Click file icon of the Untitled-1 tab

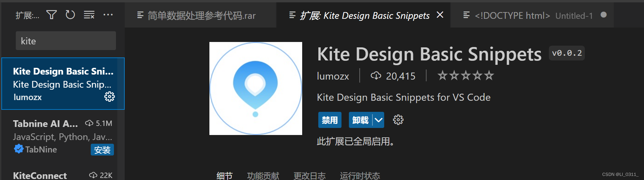(x=467, y=15)
